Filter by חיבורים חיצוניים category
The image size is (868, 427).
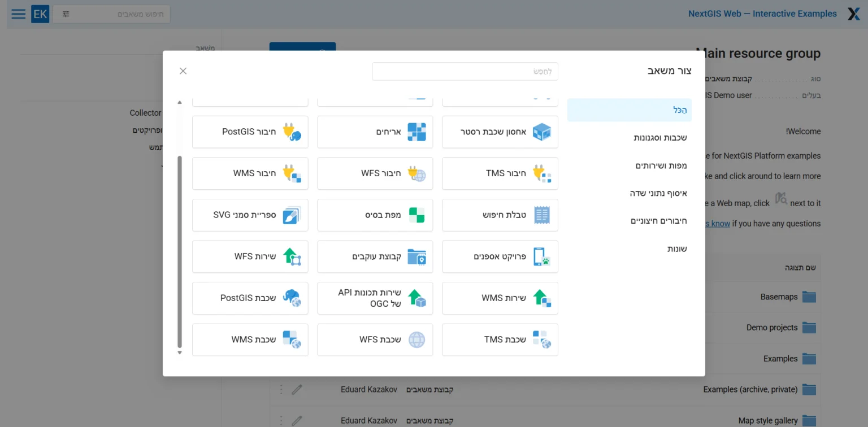point(630,221)
